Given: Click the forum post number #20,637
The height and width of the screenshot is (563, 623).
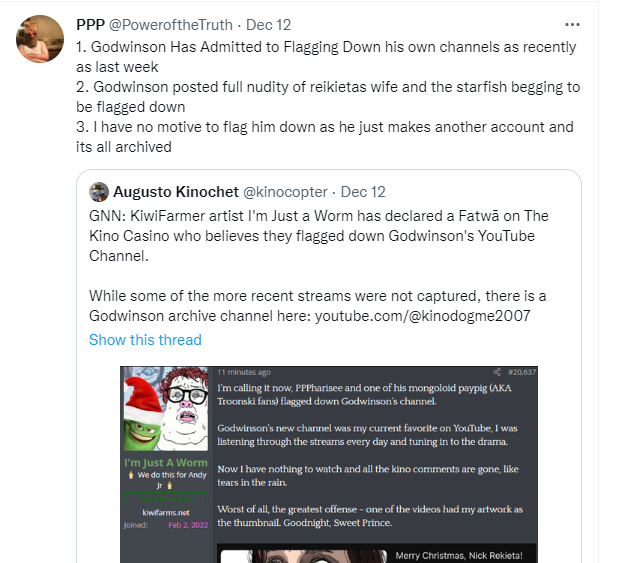Looking at the screenshot, I should [522, 372].
